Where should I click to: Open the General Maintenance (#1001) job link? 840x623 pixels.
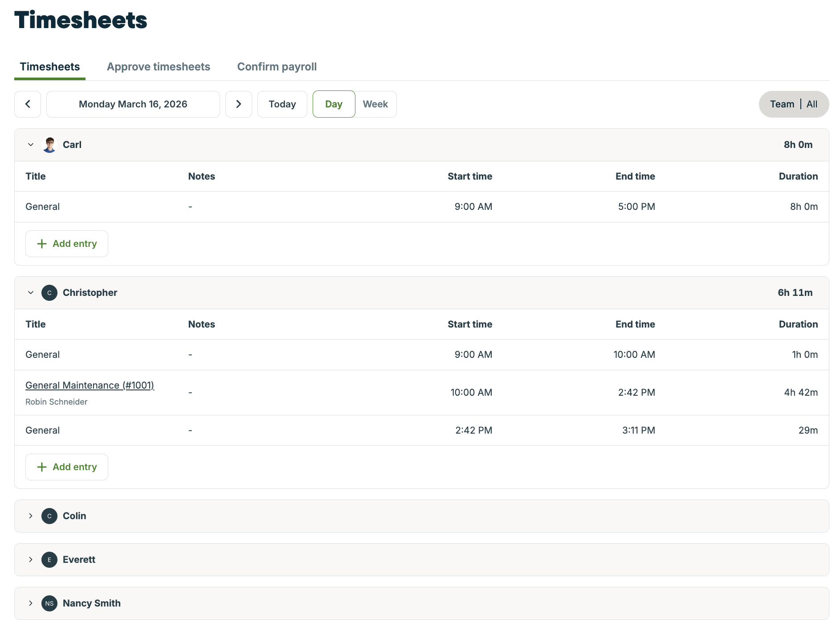[90, 385]
